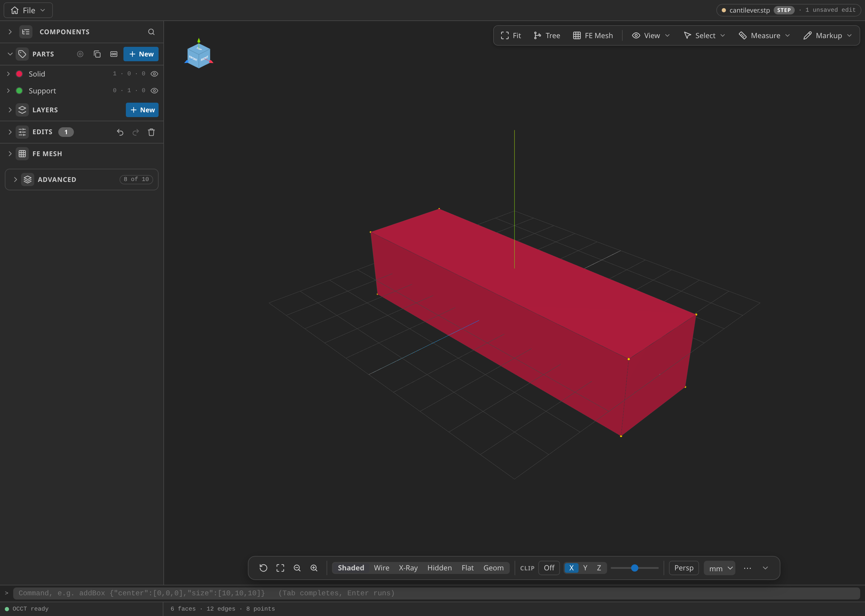865x616 pixels.
Task: Expand the Advanced section
Action: [16, 180]
